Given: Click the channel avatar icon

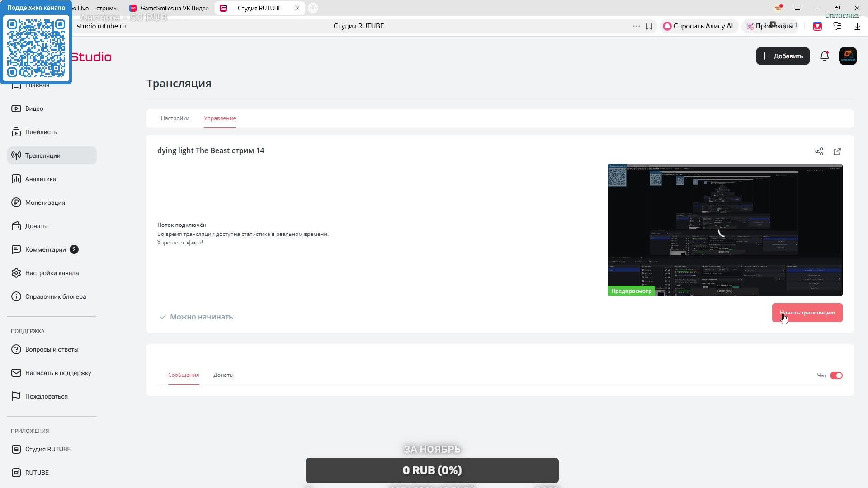Looking at the screenshot, I should [x=848, y=56].
